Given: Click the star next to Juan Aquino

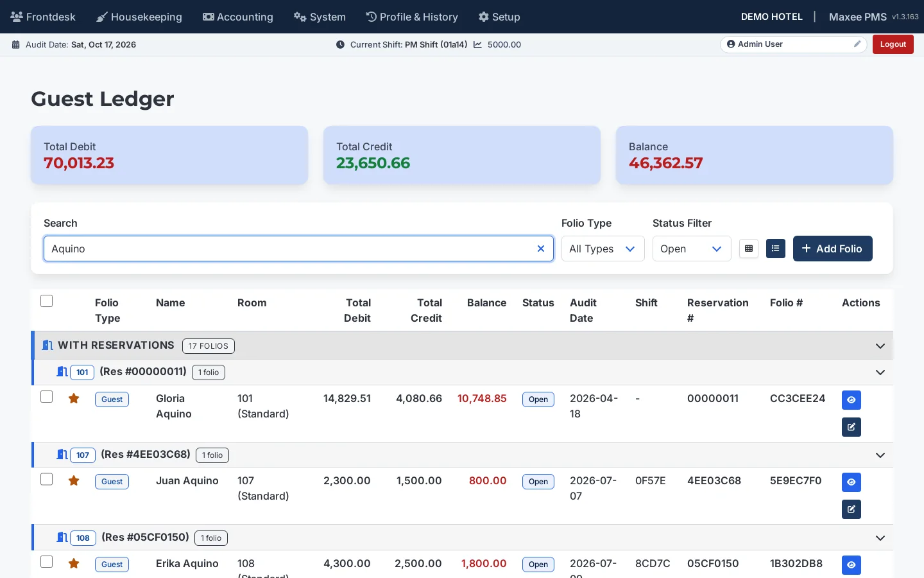Looking at the screenshot, I should pyautogui.click(x=74, y=481).
